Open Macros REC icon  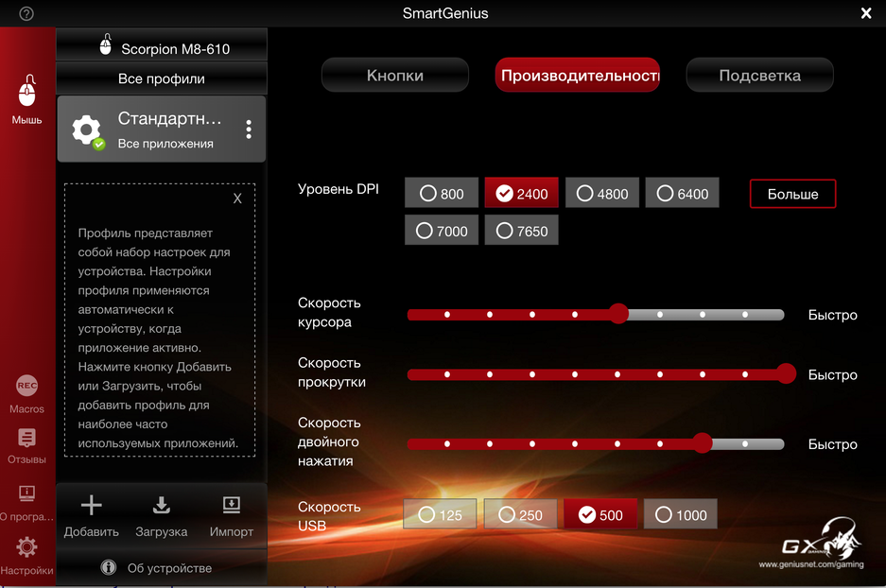coord(26,386)
